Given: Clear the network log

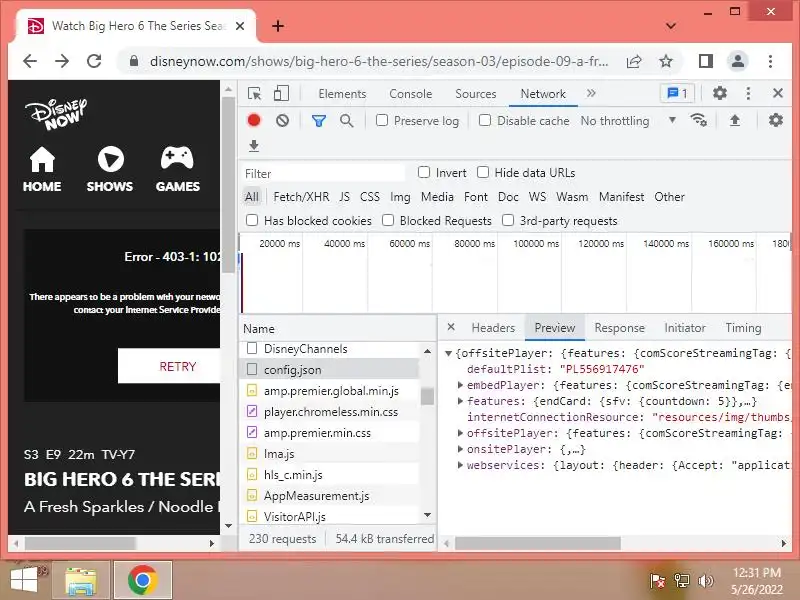Looking at the screenshot, I should point(282,120).
